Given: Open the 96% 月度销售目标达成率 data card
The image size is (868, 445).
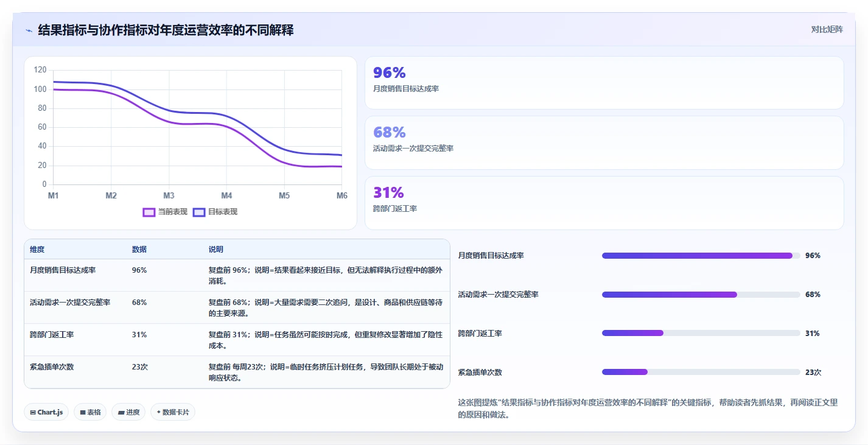Looking at the screenshot, I should [x=604, y=83].
